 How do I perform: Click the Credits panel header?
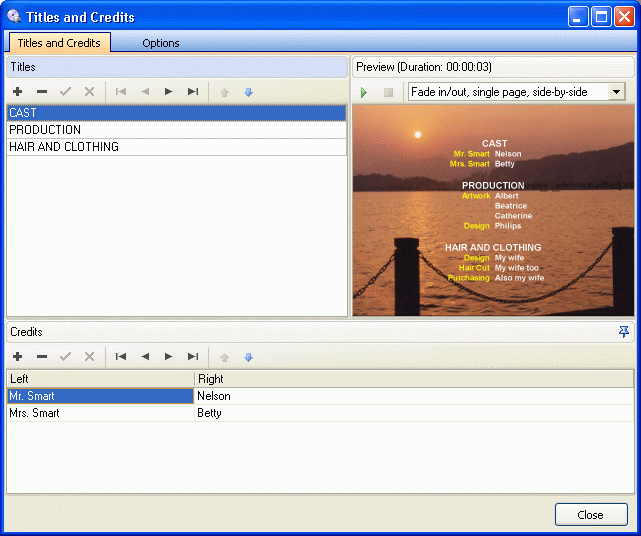[x=320, y=332]
